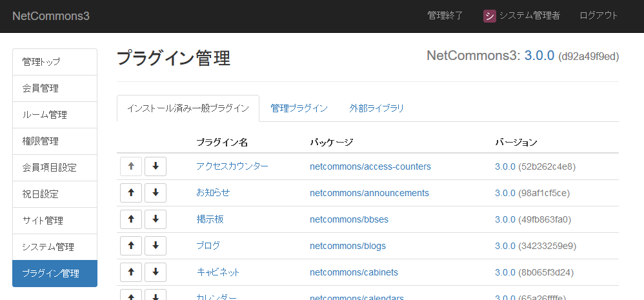This screenshot has width=644, height=300.
Task: Switch to the 外部ライブラリ tab
Action: [376, 108]
